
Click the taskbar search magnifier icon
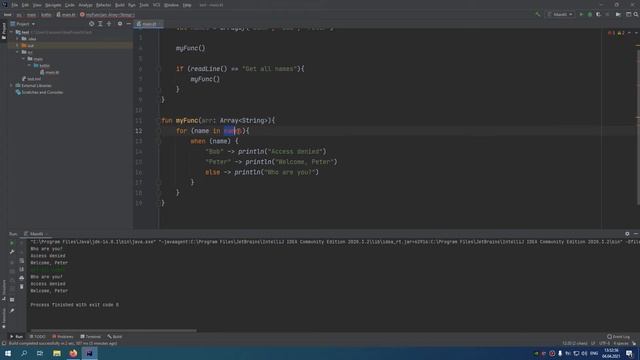[x=24, y=353]
